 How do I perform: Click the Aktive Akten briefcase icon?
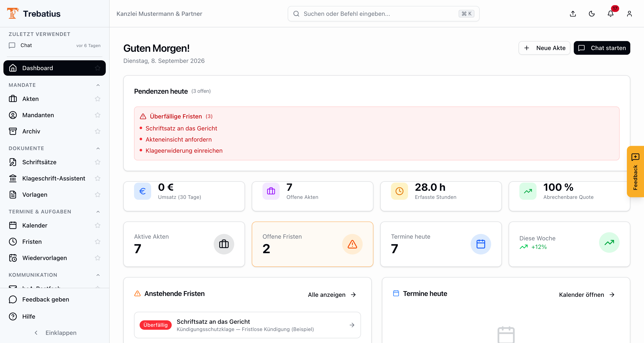tap(224, 244)
